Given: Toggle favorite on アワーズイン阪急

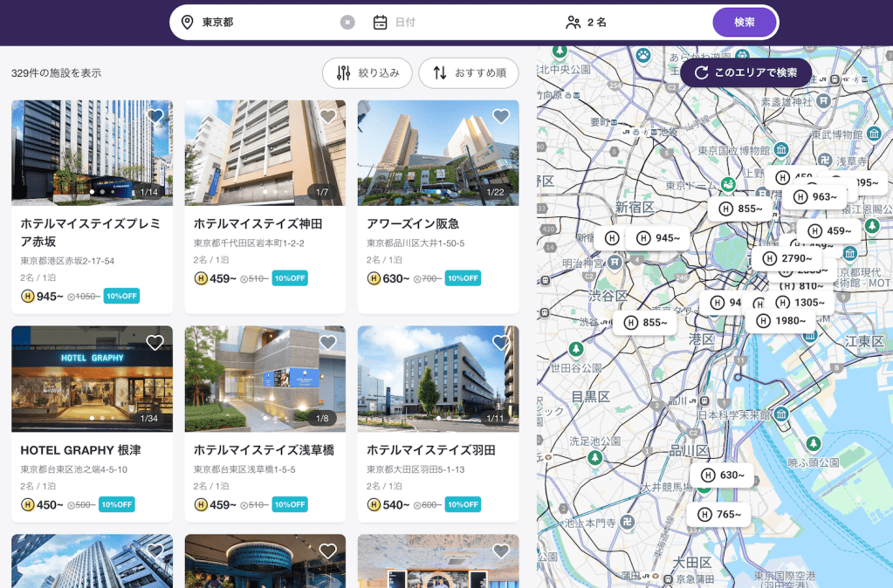Looking at the screenshot, I should 501,114.
